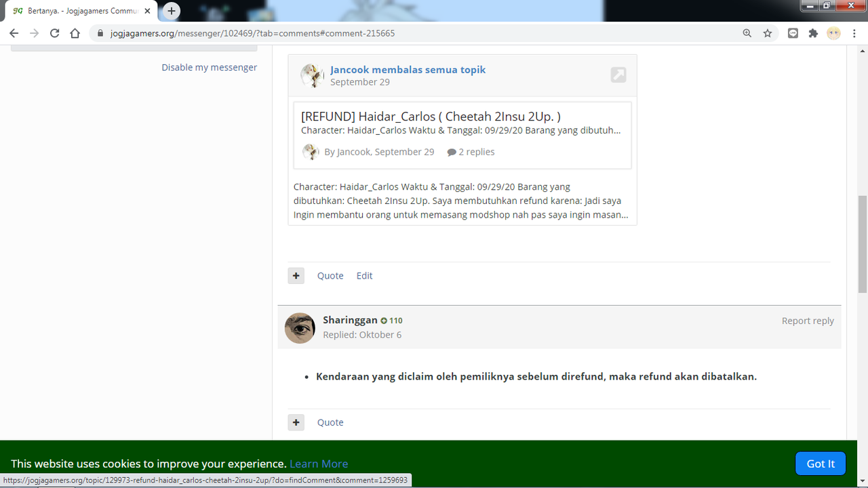Open Sharinggan's eye avatar

pos(300,328)
